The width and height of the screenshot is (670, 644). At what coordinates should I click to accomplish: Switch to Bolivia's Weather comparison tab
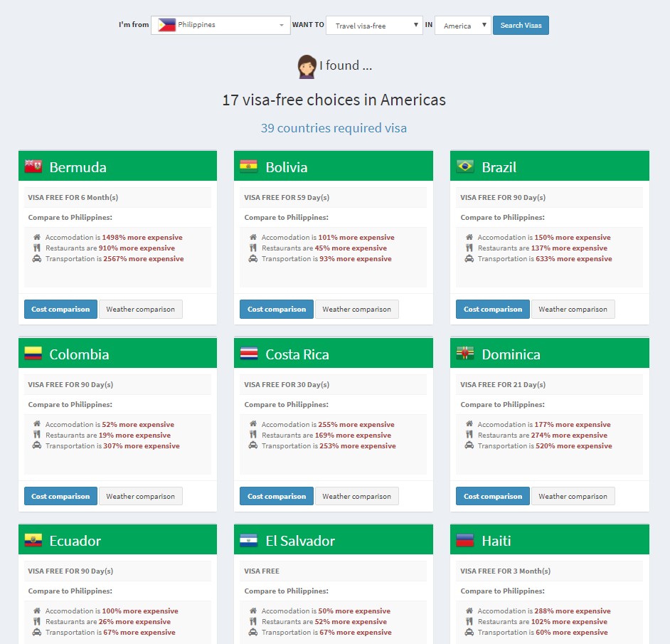coord(357,309)
